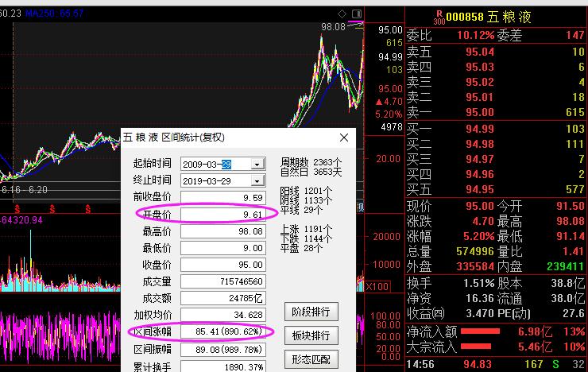Click the 卖三 price 95.02

(480, 82)
